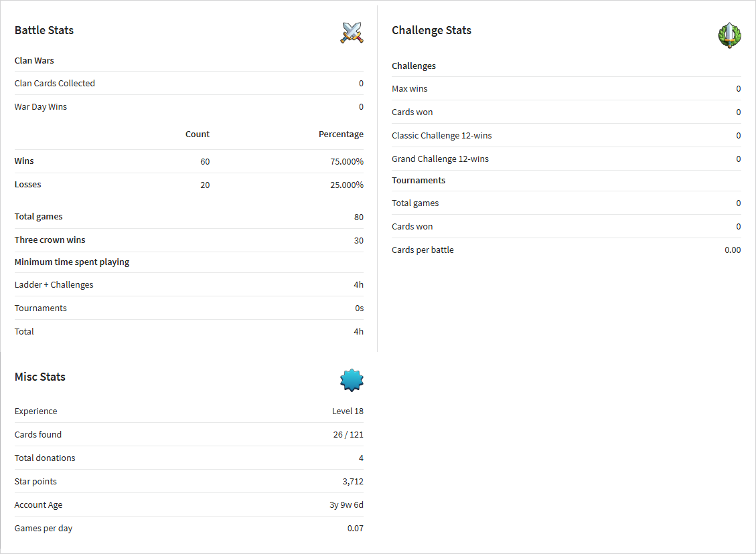Select the Misc Stats heading
The height and width of the screenshot is (554, 756).
point(40,377)
